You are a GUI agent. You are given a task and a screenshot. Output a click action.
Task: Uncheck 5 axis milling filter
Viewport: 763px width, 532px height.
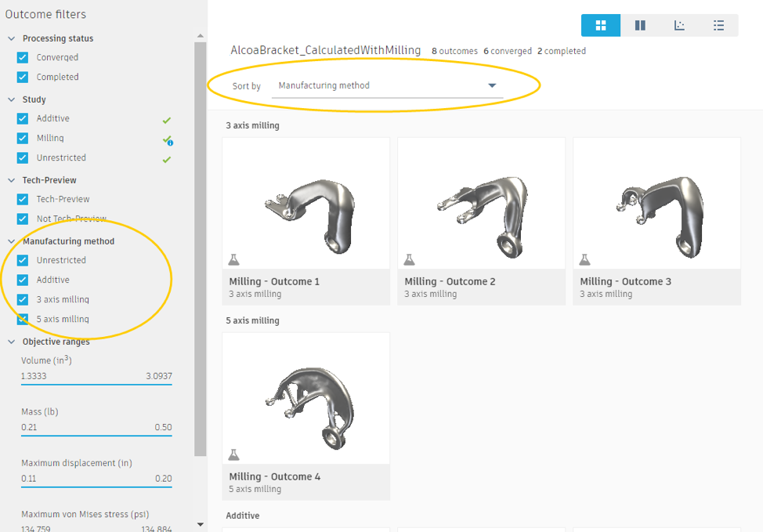[23, 320]
